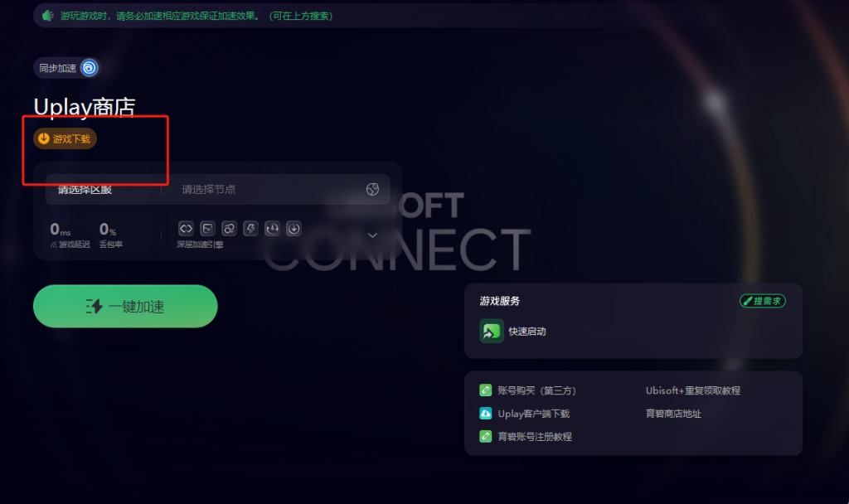The image size is (849, 504).
Task: Click the speedometer engine icon
Action: (x=272, y=229)
